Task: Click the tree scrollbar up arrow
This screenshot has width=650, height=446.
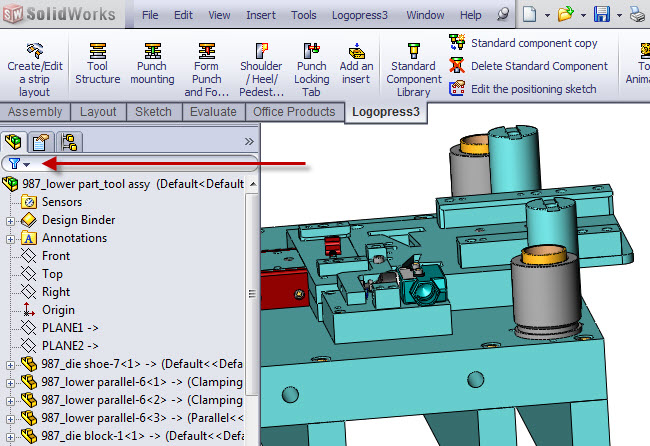Action: click(253, 184)
